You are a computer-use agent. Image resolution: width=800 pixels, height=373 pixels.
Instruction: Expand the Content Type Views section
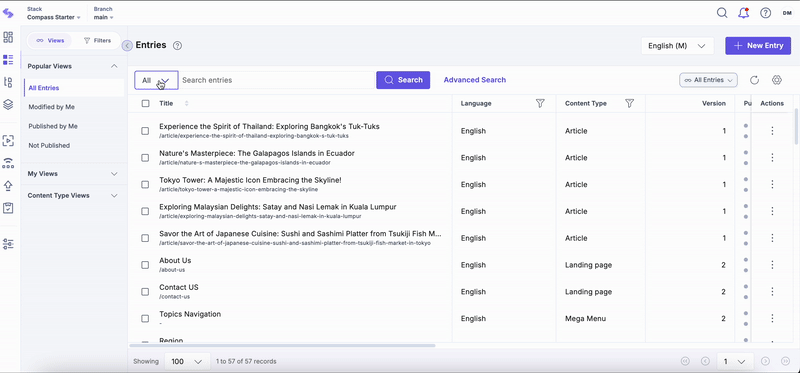tap(114, 195)
